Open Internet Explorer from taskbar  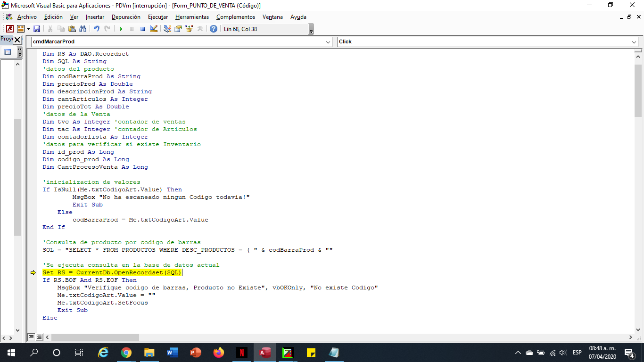point(103,352)
